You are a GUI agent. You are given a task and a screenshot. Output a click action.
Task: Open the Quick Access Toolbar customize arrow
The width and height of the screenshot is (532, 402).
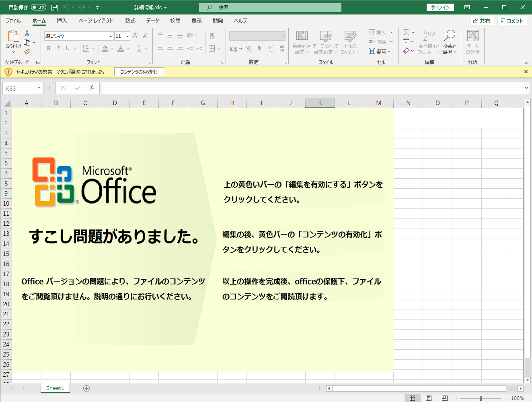[x=97, y=8]
